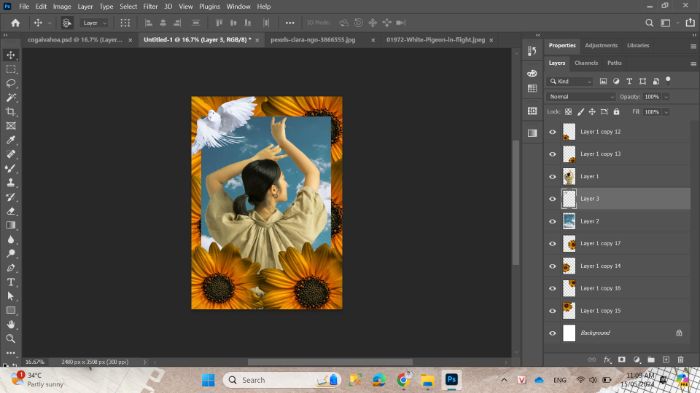Select the Rectangular Marquee tool
The width and height of the screenshot is (700, 393).
click(11, 69)
